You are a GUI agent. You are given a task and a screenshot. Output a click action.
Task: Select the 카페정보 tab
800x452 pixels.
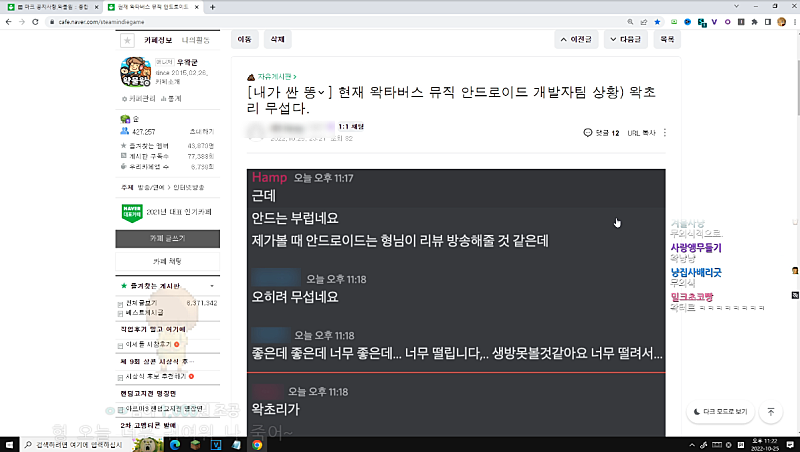(158, 40)
